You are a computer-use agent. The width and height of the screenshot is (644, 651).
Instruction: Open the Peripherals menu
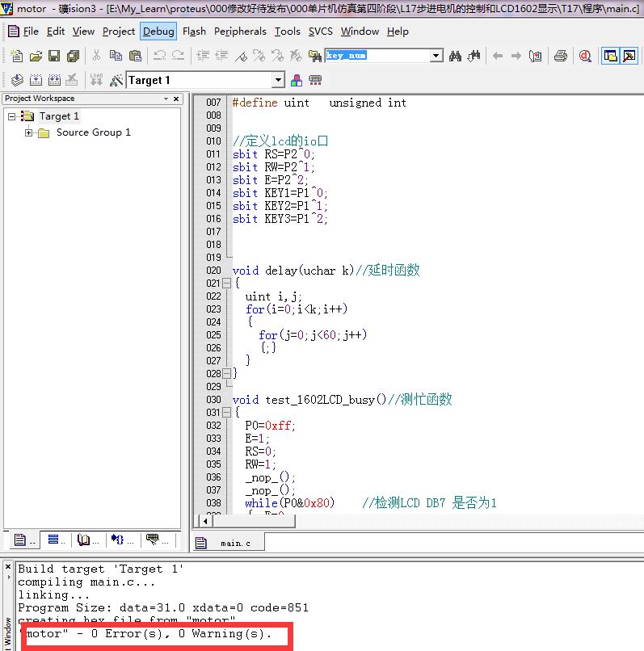tap(240, 31)
